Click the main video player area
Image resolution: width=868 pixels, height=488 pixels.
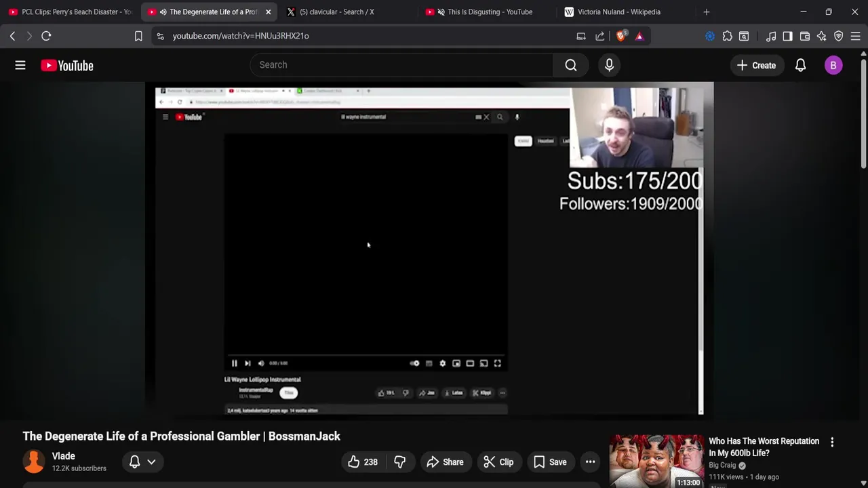[429, 249]
